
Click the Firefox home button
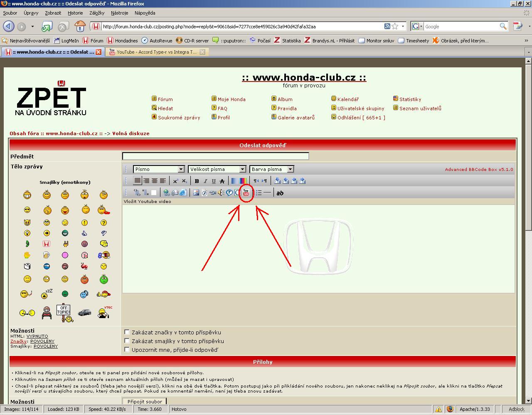pos(80,27)
